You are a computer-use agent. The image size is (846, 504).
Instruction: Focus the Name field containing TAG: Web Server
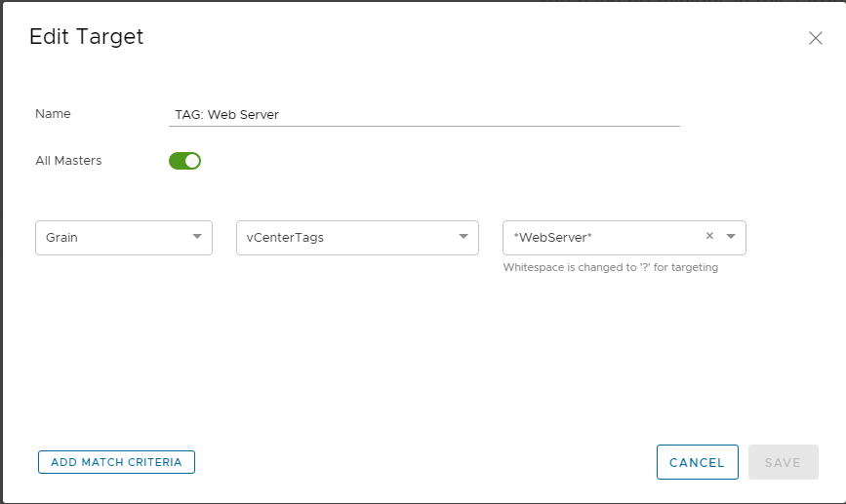tap(423, 114)
